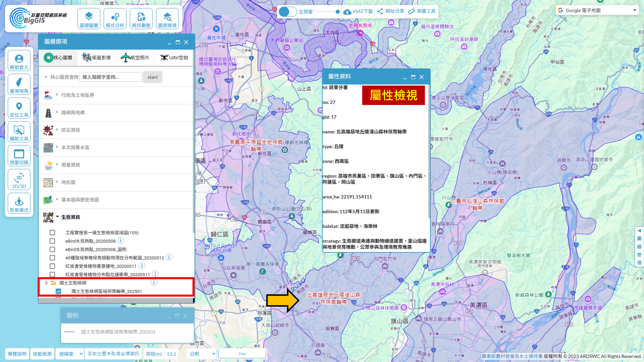Switch to 臺灣視角 Taiwan view

click(19, 84)
